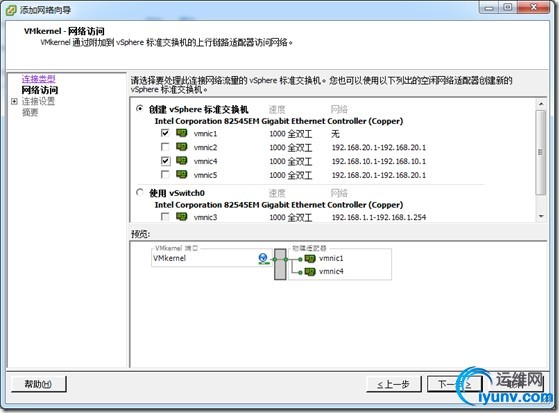Check the vmnic2 checkbox
Image resolution: width=559 pixels, height=413 pixels.
165,147
